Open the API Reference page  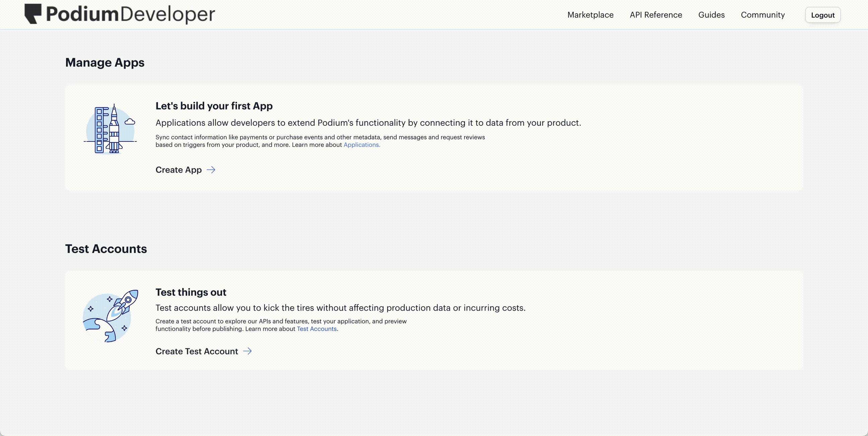pyautogui.click(x=656, y=15)
